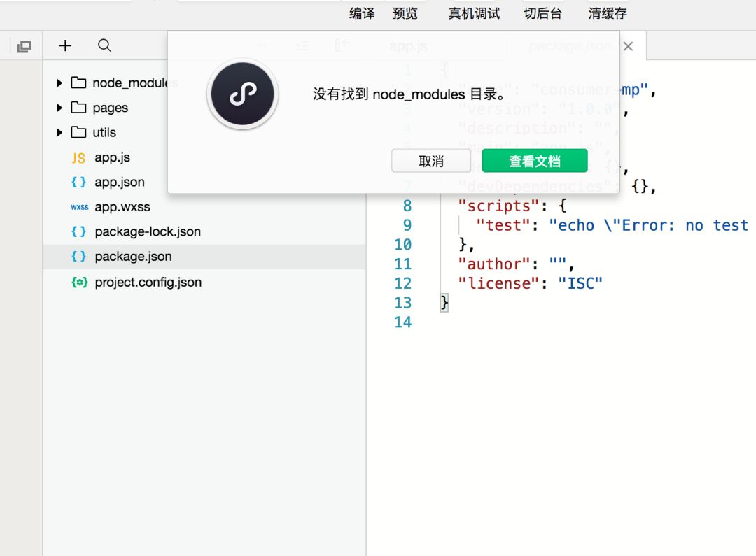The image size is (756, 556).
Task: Click the braces icon beside package-lock.json
Action: pyautogui.click(x=78, y=231)
